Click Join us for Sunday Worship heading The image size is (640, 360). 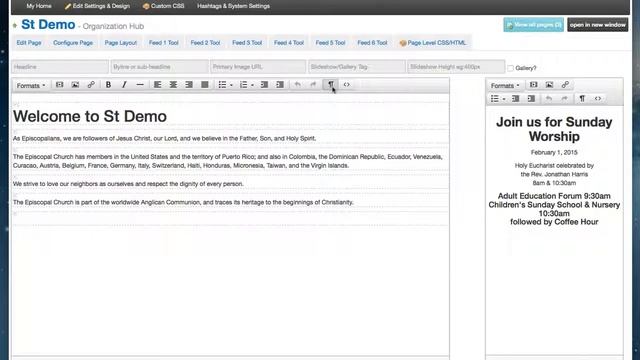554,129
